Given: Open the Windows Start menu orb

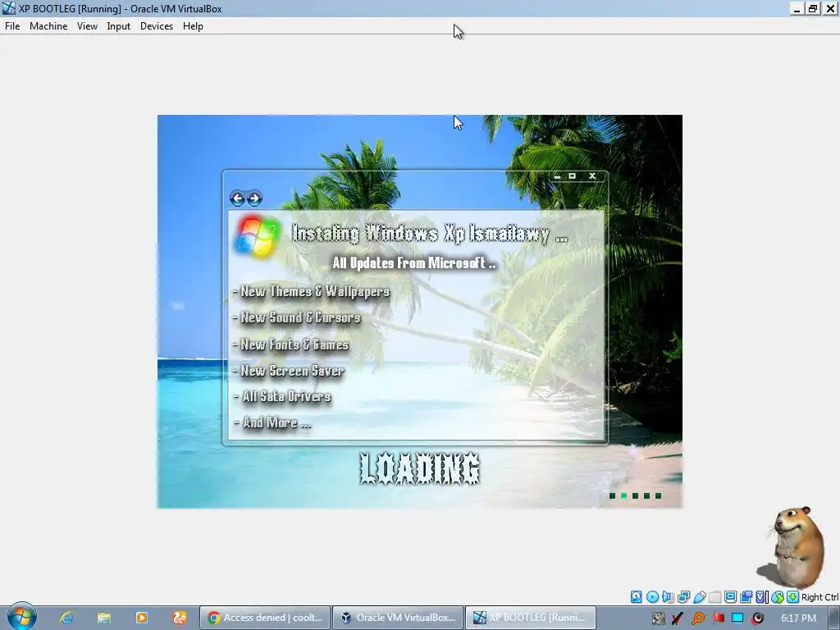Looking at the screenshot, I should pyautogui.click(x=21, y=617).
